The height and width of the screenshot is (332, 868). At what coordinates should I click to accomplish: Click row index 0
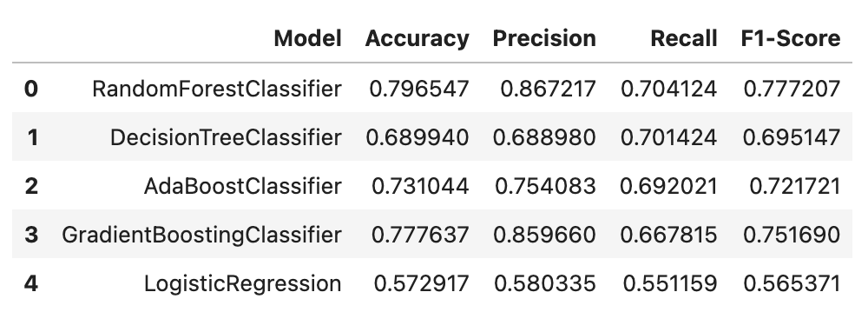[31, 89]
